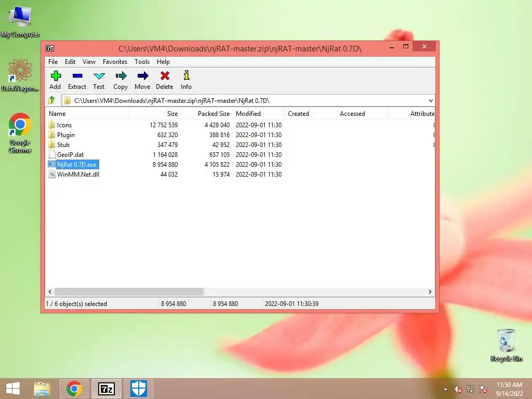
Task: Select the GeoIP.dat file icon
Action: pyautogui.click(x=52, y=154)
